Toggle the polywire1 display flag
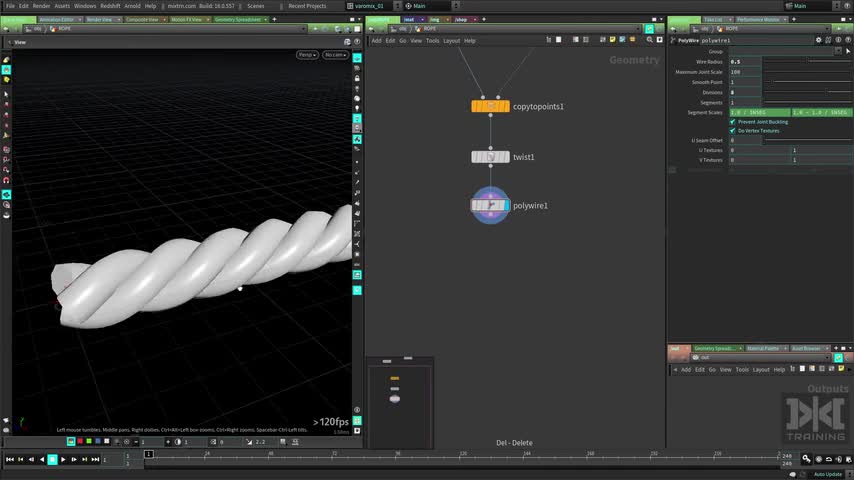This screenshot has height=480, width=854. [x=507, y=205]
